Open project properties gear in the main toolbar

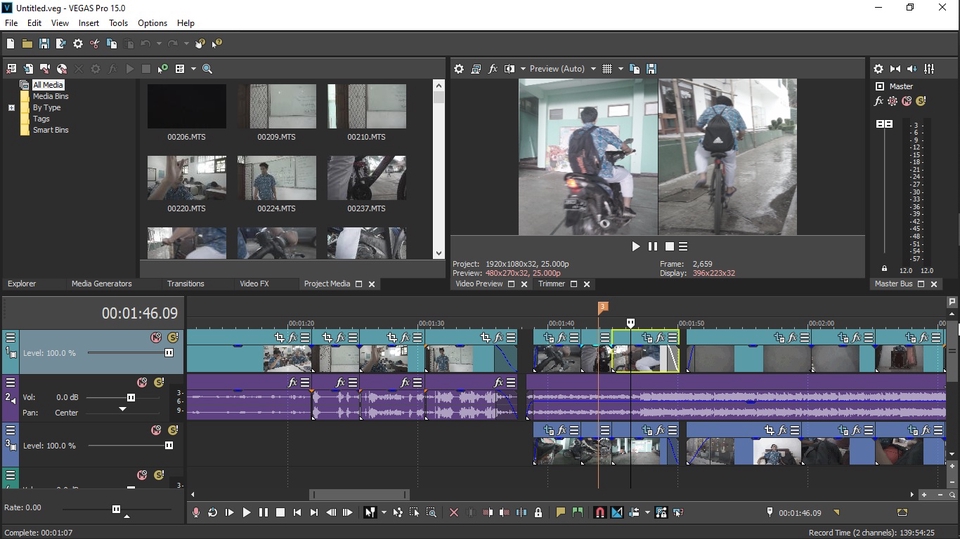pos(78,43)
